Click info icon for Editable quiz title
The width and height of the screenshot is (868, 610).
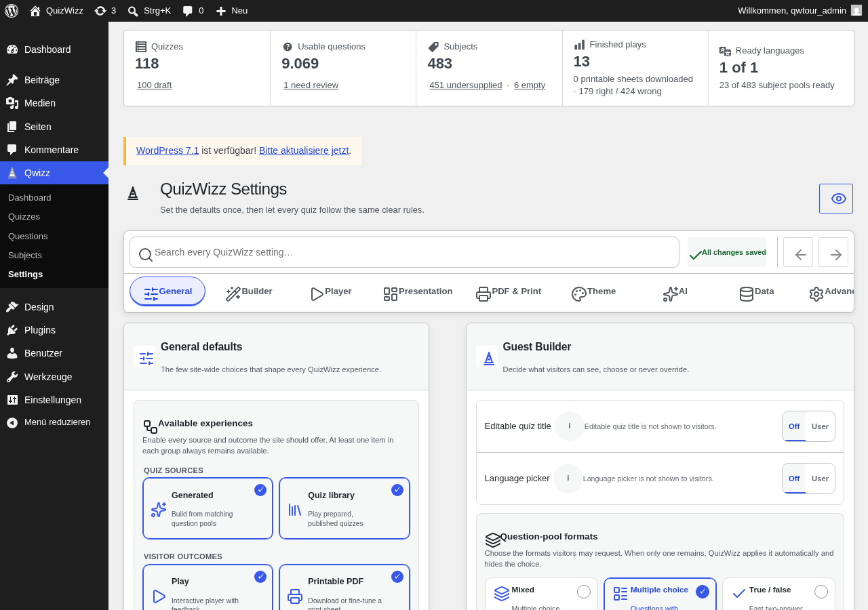point(570,426)
